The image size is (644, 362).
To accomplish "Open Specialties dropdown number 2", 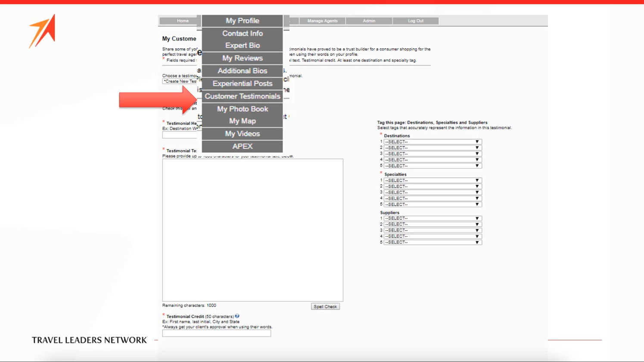I will coord(432,186).
